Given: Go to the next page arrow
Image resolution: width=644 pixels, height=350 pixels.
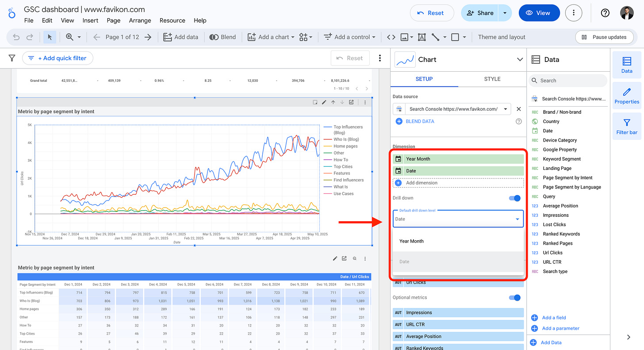Looking at the screenshot, I should 148,37.
